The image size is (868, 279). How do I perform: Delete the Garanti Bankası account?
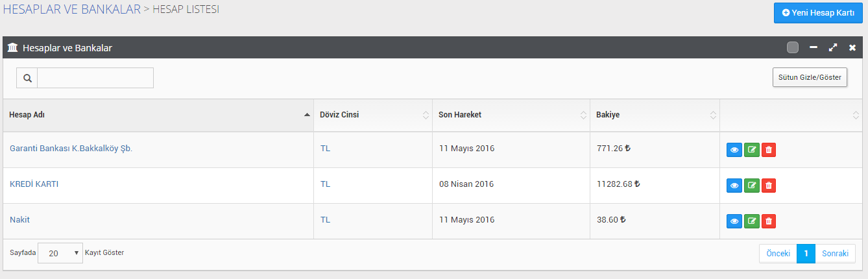(x=769, y=150)
